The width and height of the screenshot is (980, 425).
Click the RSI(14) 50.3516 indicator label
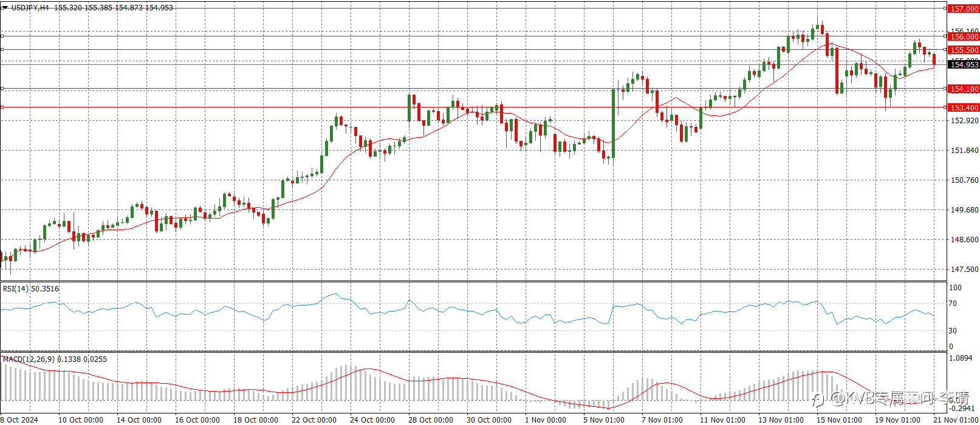click(x=31, y=289)
